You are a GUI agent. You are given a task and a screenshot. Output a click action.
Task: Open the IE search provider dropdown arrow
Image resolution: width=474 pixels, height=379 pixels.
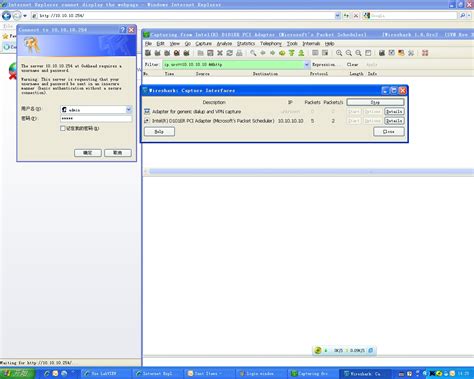[x=469, y=16]
